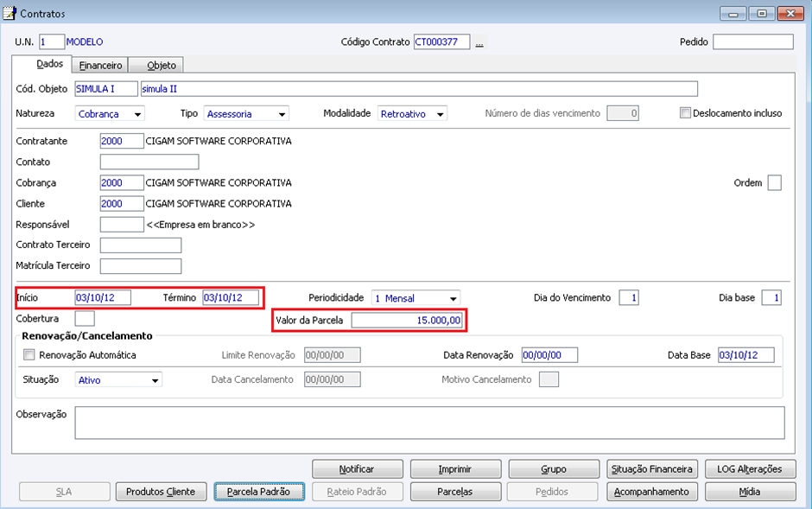This screenshot has height=509, width=812.
Task: Click the Código Contrato field CT000377
Action: pos(441,42)
